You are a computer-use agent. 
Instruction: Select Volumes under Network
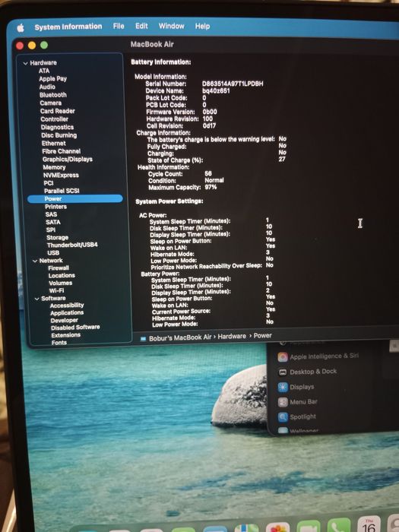click(61, 283)
